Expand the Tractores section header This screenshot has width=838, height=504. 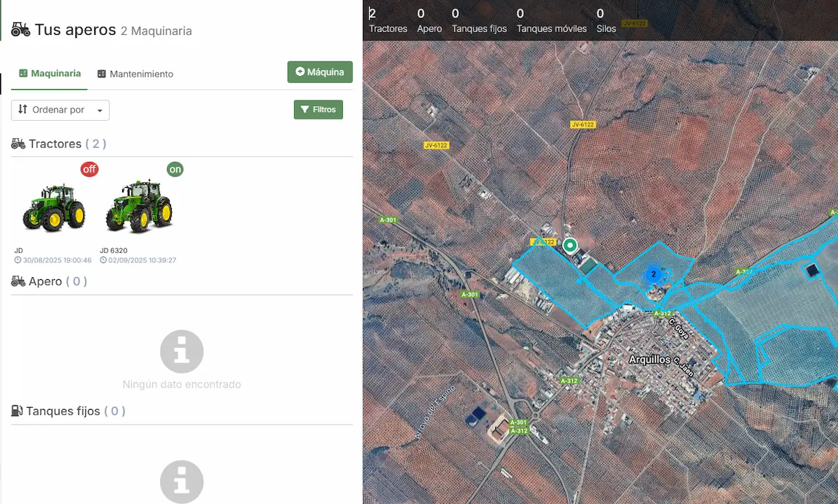click(x=59, y=144)
